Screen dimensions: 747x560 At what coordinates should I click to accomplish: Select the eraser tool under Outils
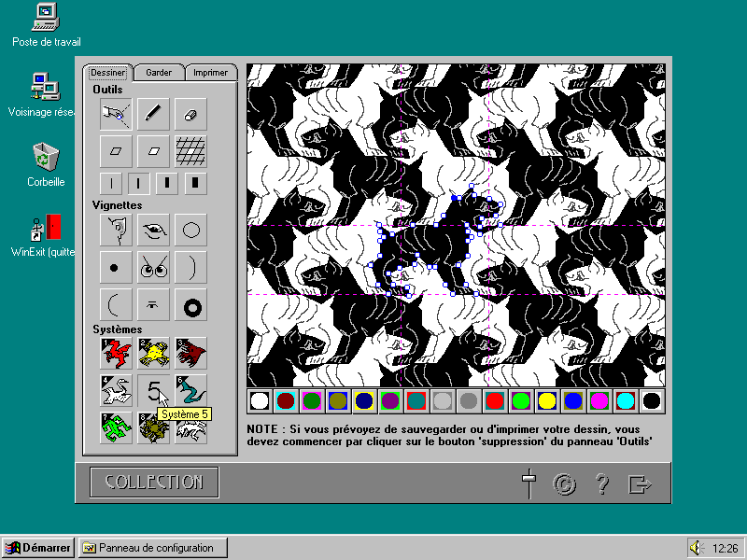(190, 114)
